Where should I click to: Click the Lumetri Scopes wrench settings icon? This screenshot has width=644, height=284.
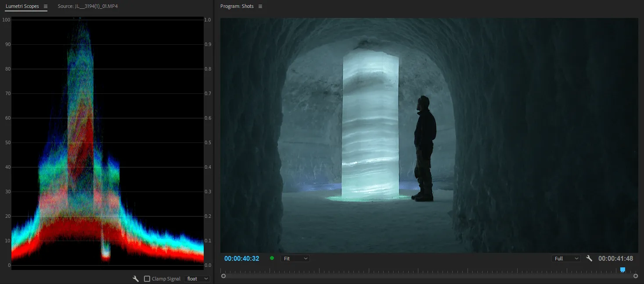click(136, 279)
